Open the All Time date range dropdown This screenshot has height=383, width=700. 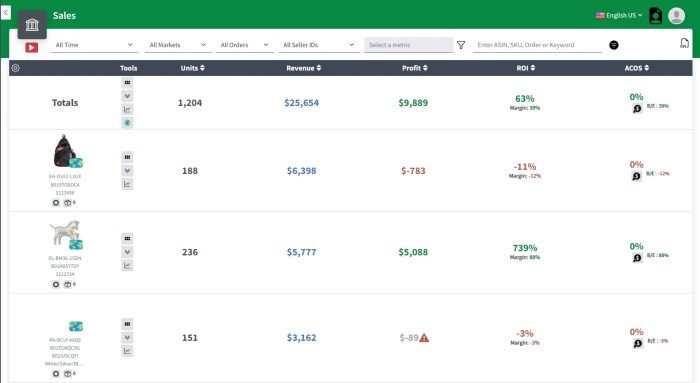coord(94,45)
